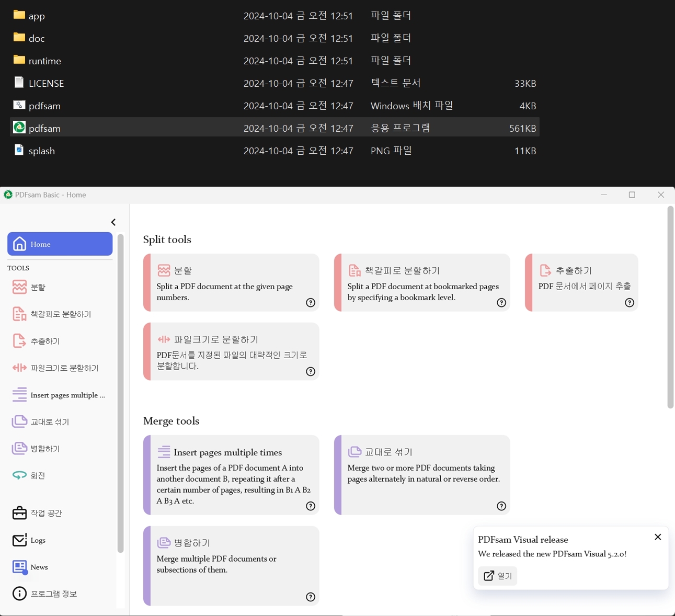Click the PDFsam app icon in title bar
This screenshot has width=675, height=616.
pos(8,195)
